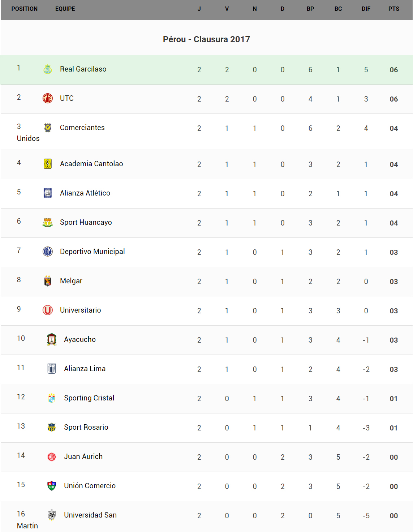Image resolution: width=413 pixels, height=532 pixels.
Task: Click Real Garcilaso's 06 points value
Action: [x=393, y=70]
